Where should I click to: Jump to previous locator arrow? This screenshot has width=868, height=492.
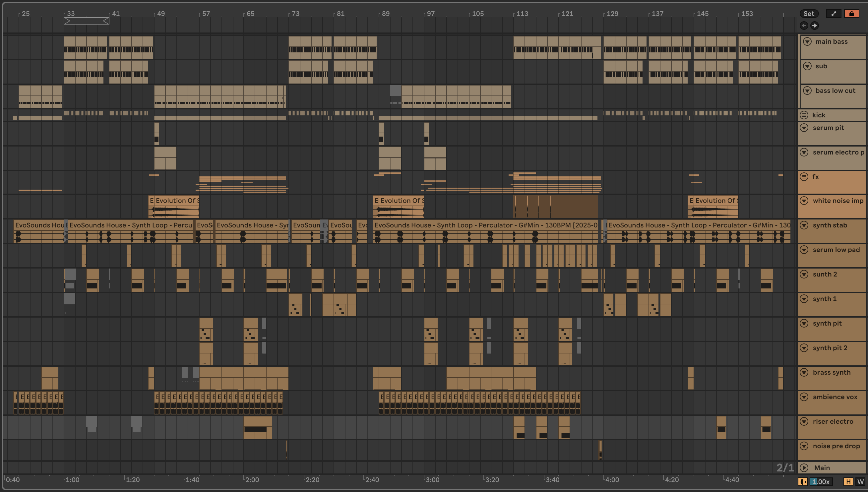(x=804, y=26)
